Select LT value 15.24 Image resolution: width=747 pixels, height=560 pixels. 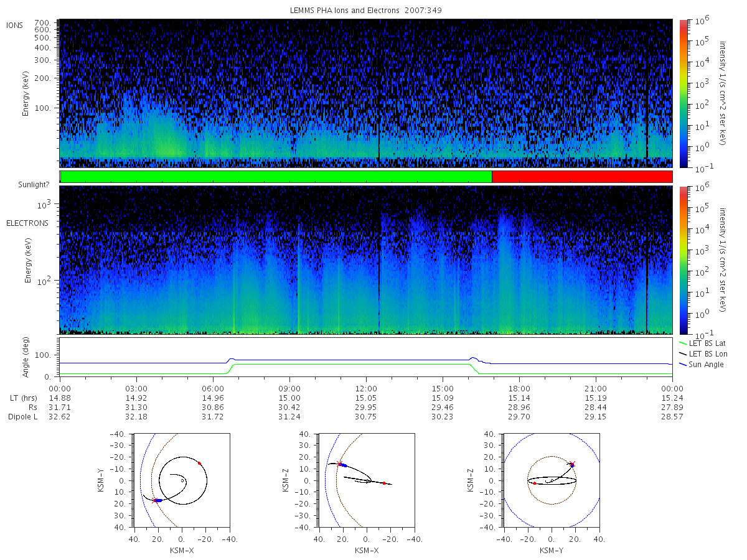point(672,397)
